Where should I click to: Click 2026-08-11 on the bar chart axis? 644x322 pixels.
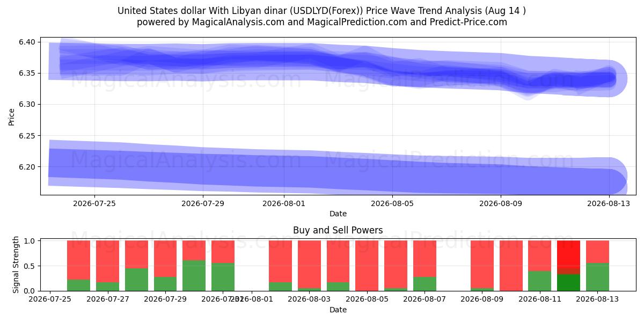540,299
